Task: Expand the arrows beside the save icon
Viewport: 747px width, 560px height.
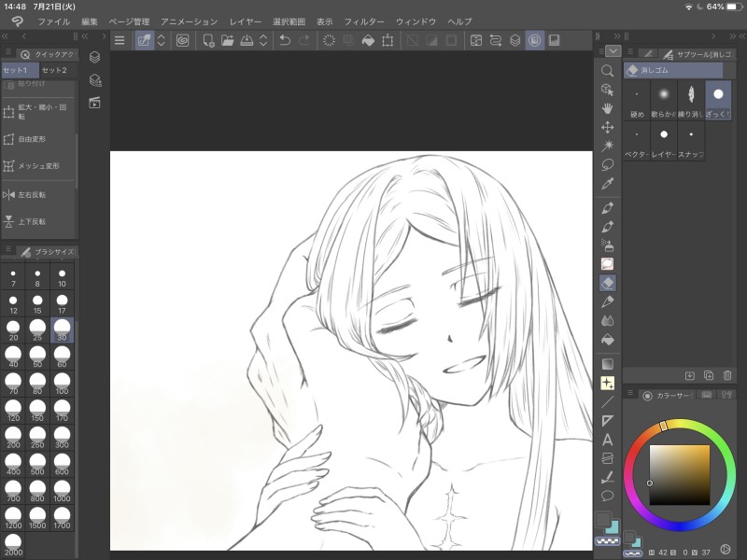Action: click(x=263, y=40)
